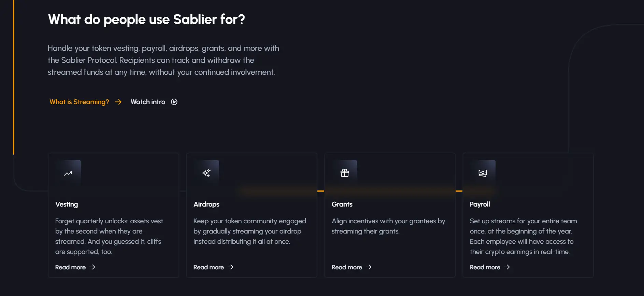644x296 pixels.
Task: Read more about Airdrops
Action: coord(209,267)
